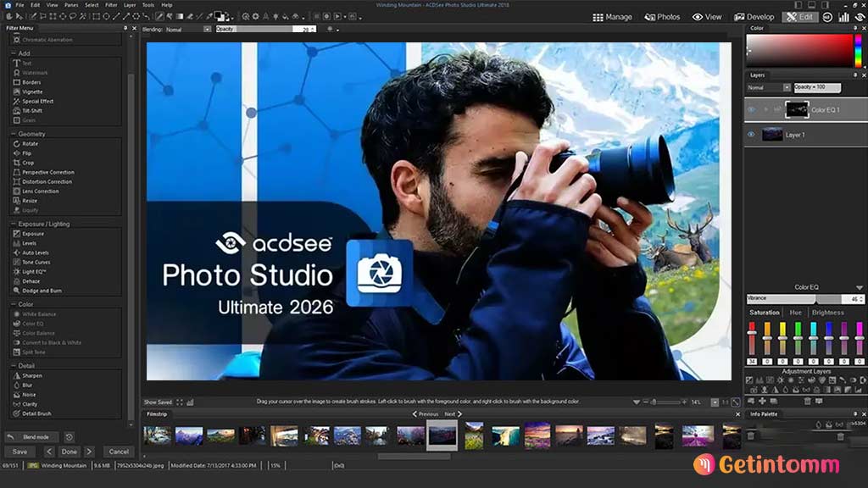Switch to Manage mode
Image resolution: width=868 pixels, height=488 pixels.
[612, 17]
